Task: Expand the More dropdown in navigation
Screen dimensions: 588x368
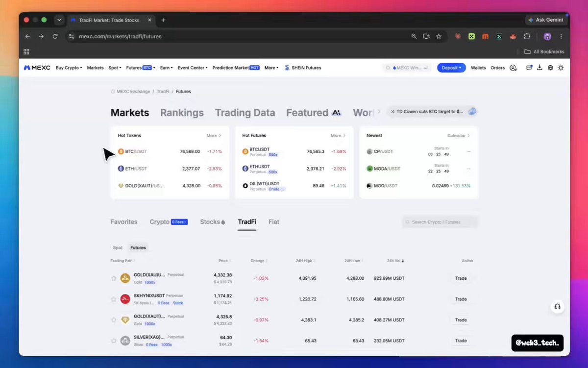Action: [271, 68]
